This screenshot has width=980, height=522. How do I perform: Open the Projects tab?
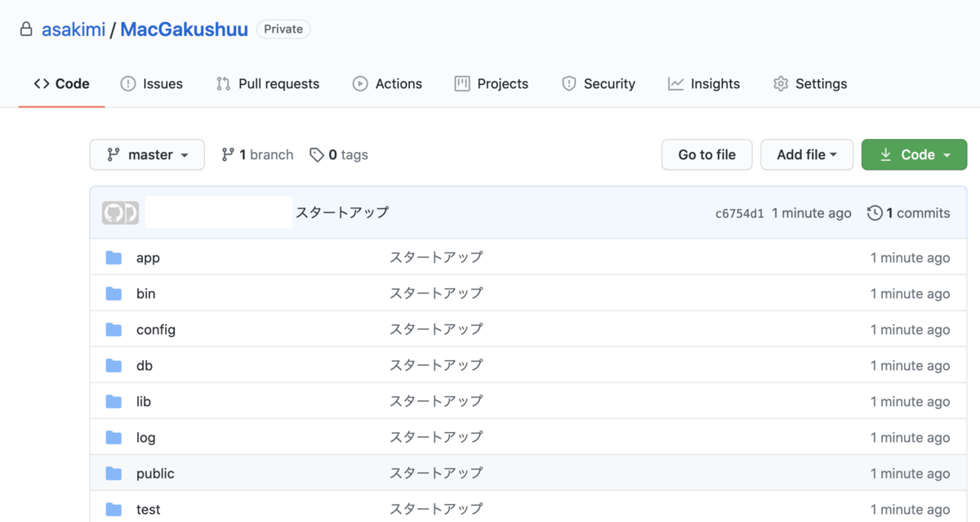coord(492,83)
